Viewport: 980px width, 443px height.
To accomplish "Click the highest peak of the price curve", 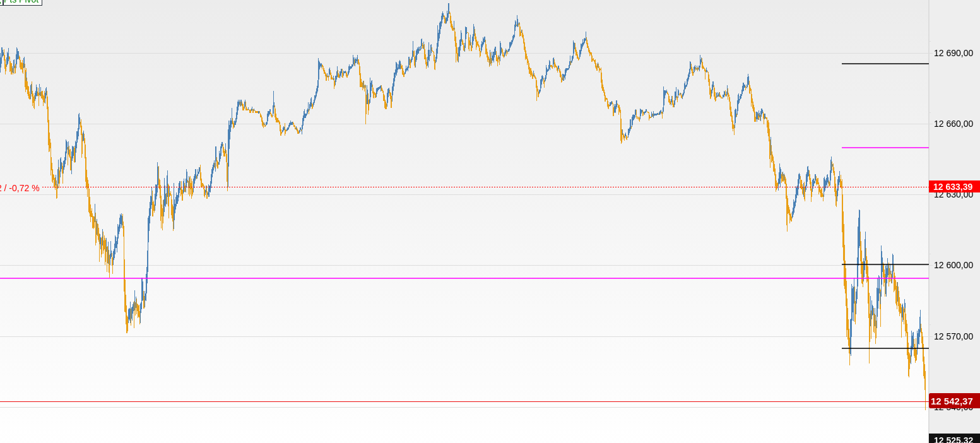I will click(448, 6).
